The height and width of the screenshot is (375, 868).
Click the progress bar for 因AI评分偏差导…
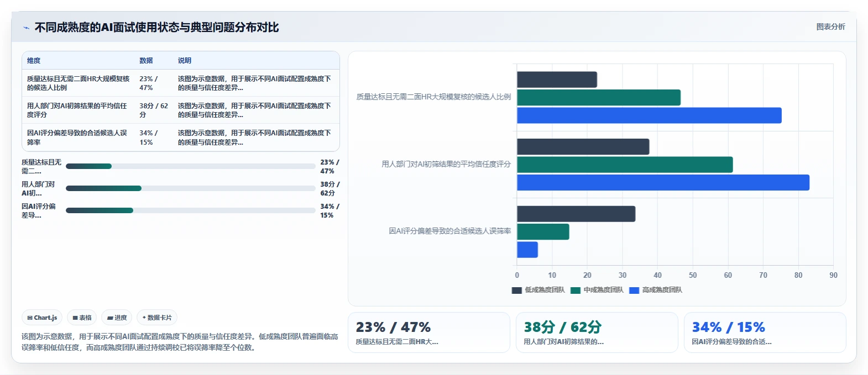click(x=191, y=210)
